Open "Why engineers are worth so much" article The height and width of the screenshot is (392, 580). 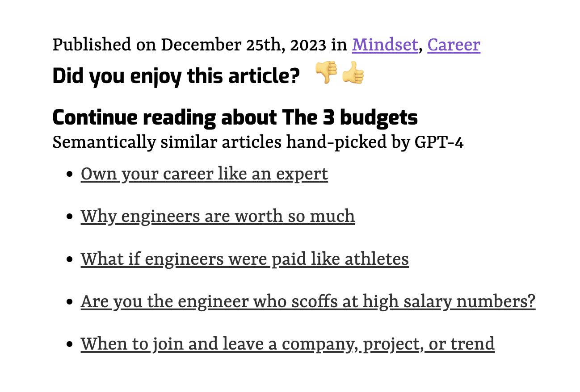218,217
